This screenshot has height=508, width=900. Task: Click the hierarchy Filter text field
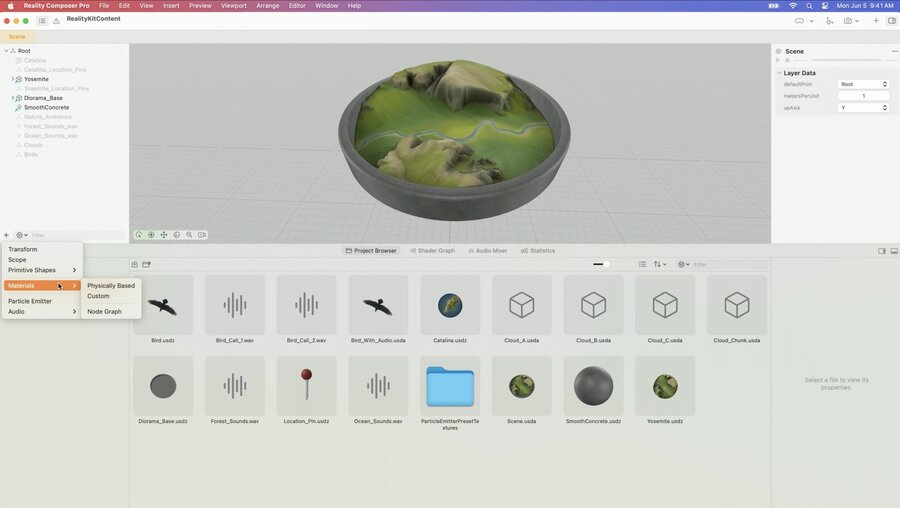(x=77, y=235)
